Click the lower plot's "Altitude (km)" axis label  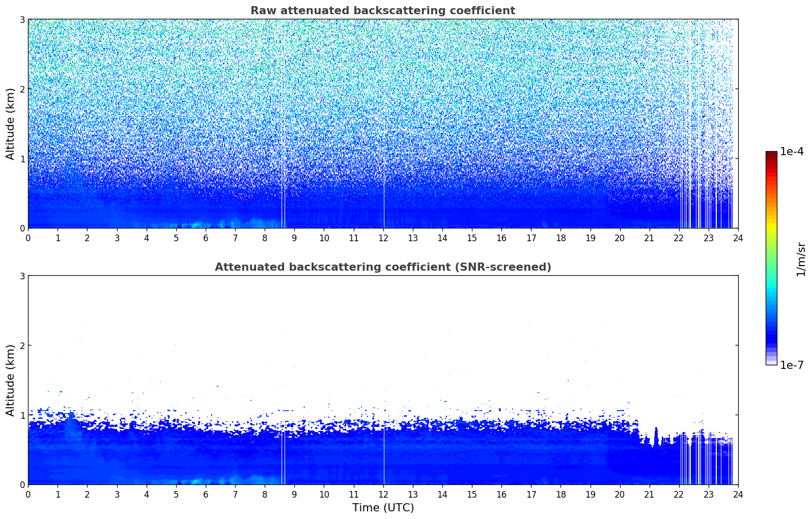point(10,380)
